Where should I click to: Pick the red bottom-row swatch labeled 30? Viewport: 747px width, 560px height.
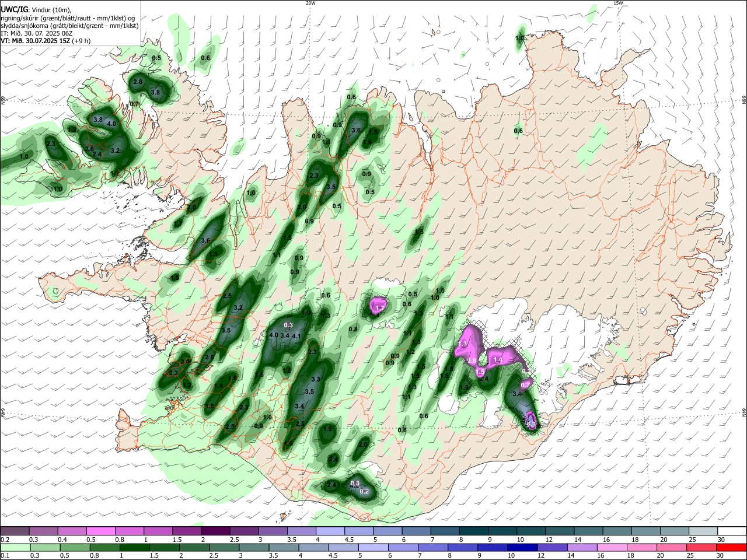[x=730, y=547]
